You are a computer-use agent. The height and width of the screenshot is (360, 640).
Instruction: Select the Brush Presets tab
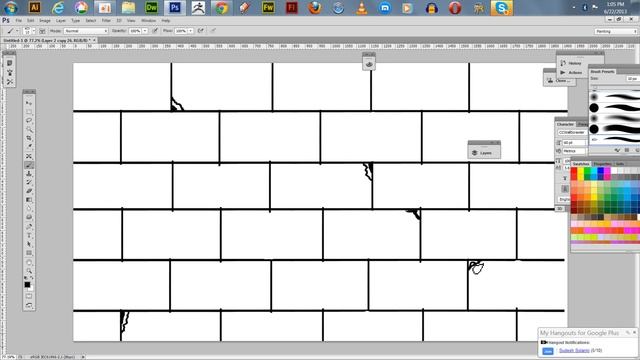click(x=602, y=71)
